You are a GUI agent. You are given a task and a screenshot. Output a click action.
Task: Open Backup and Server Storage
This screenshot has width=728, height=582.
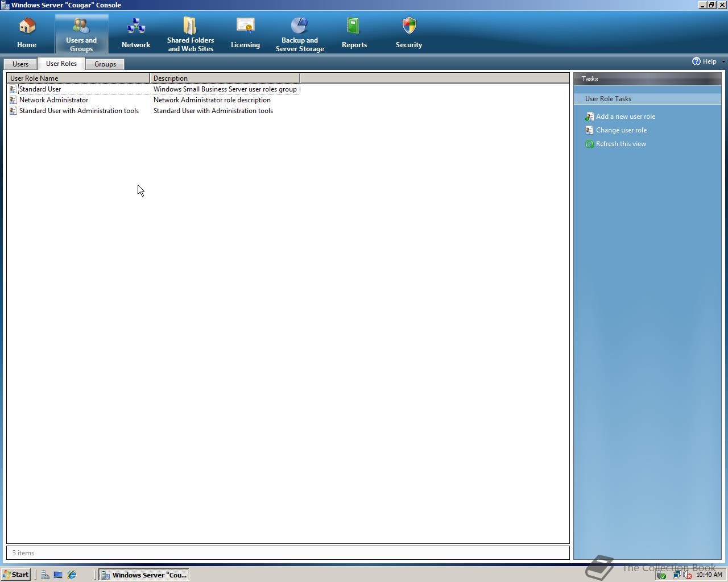click(300, 34)
